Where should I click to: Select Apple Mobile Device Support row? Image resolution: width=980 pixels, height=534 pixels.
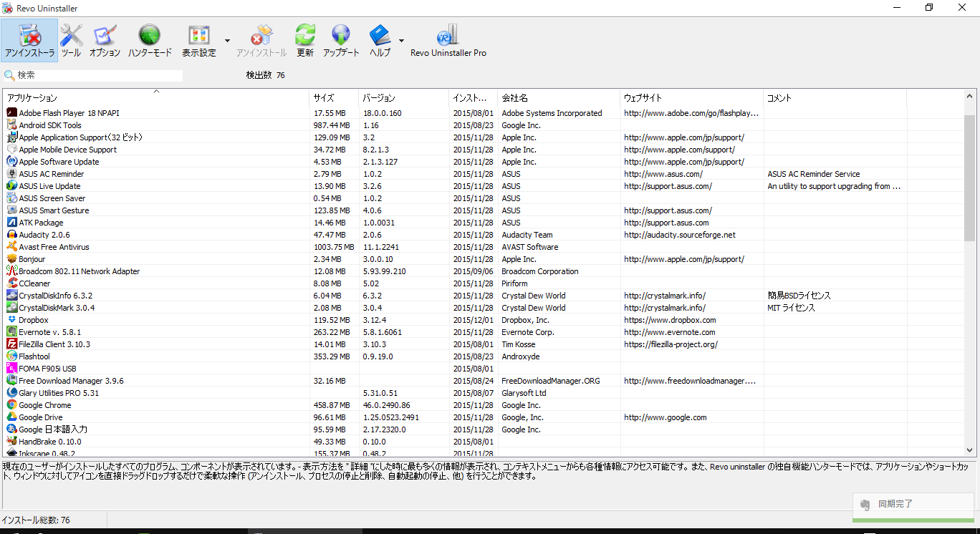(x=484, y=150)
